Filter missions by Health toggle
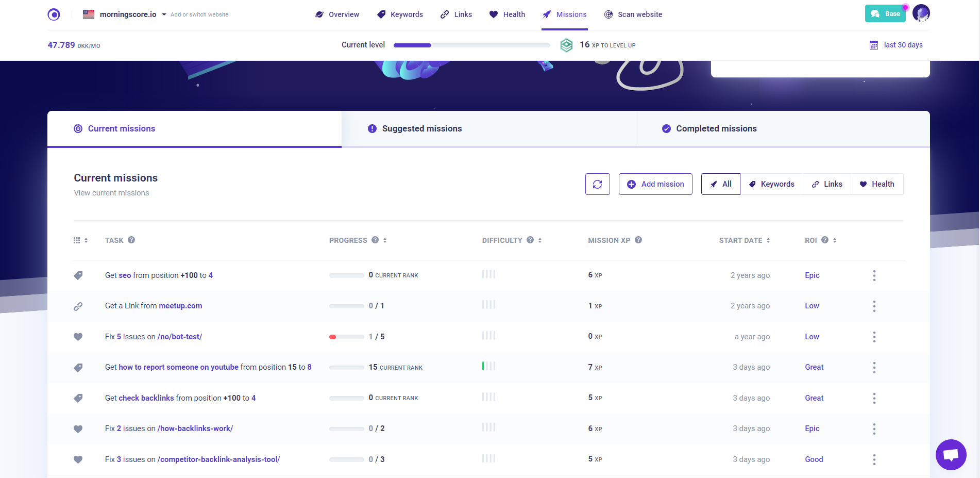Screen dimensions: 980x478 click(877, 184)
